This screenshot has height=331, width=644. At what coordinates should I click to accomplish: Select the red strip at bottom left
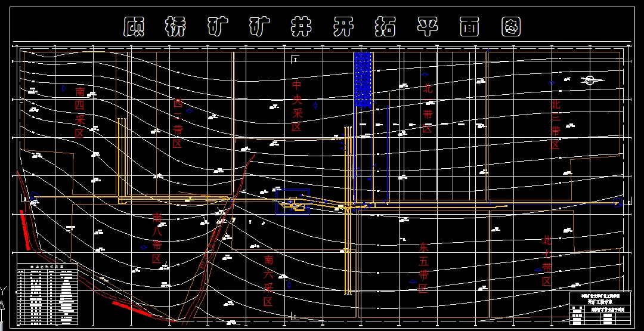coord(132,310)
